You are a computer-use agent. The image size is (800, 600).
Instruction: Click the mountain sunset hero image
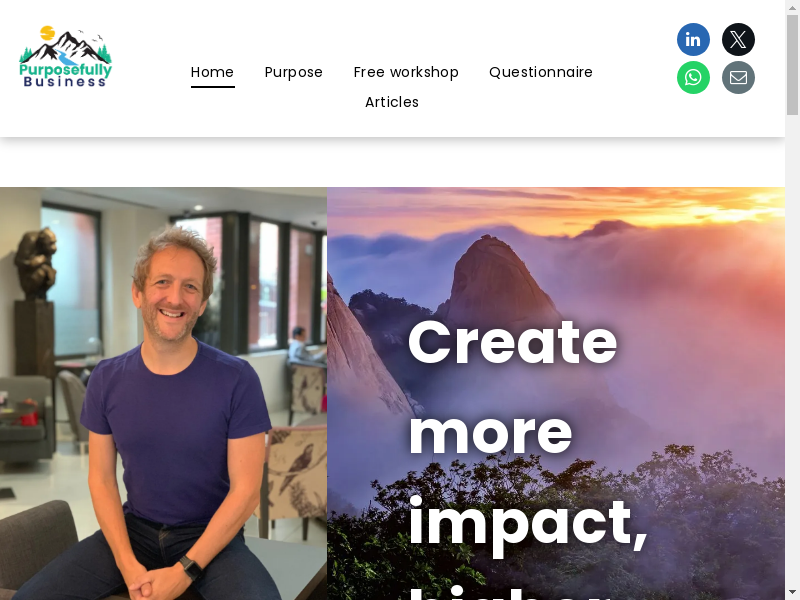click(x=556, y=393)
